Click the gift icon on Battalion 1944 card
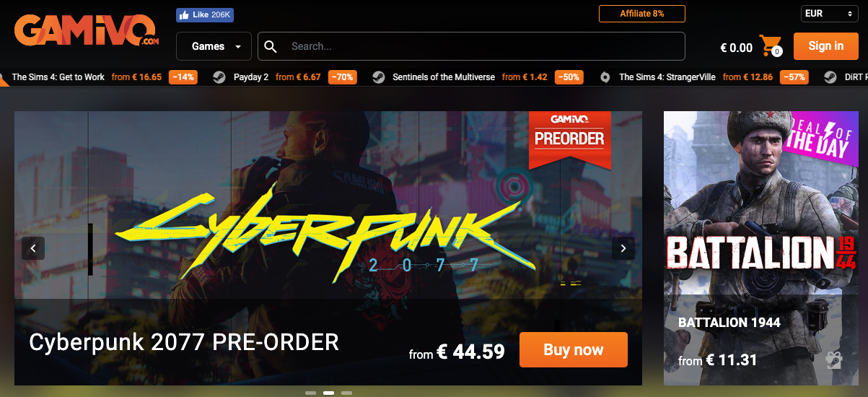The image size is (868, 397). pyautogui.click(x=833, y=359)
